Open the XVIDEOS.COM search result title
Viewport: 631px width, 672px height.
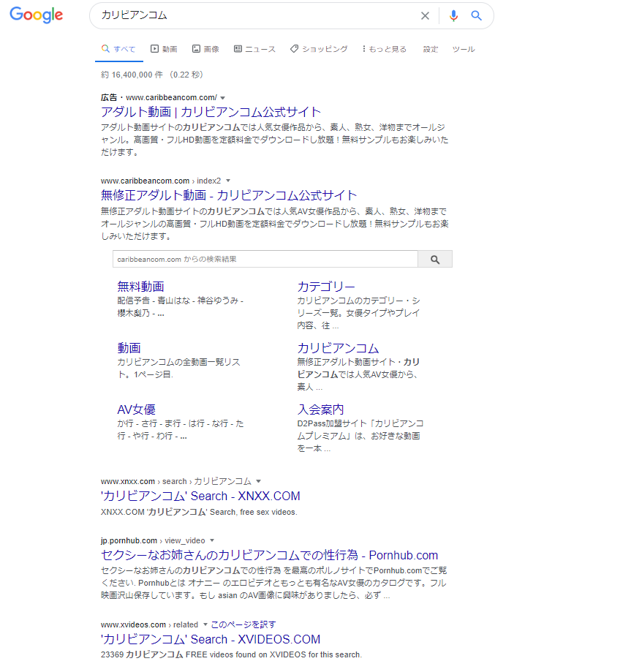click(210, 639)
